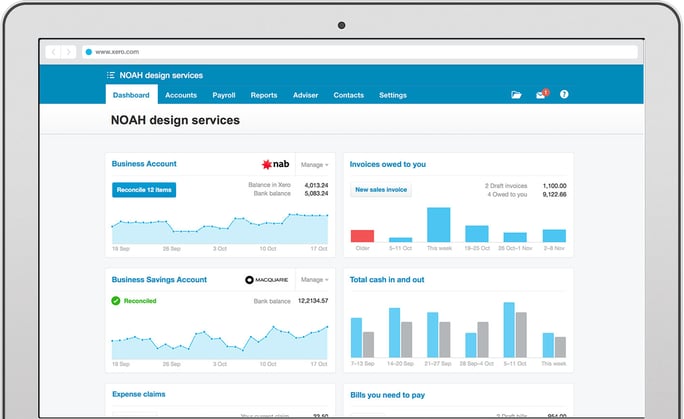Click the This week invoices bar
The height and width of the screenshot is (419, 684).
438,225
